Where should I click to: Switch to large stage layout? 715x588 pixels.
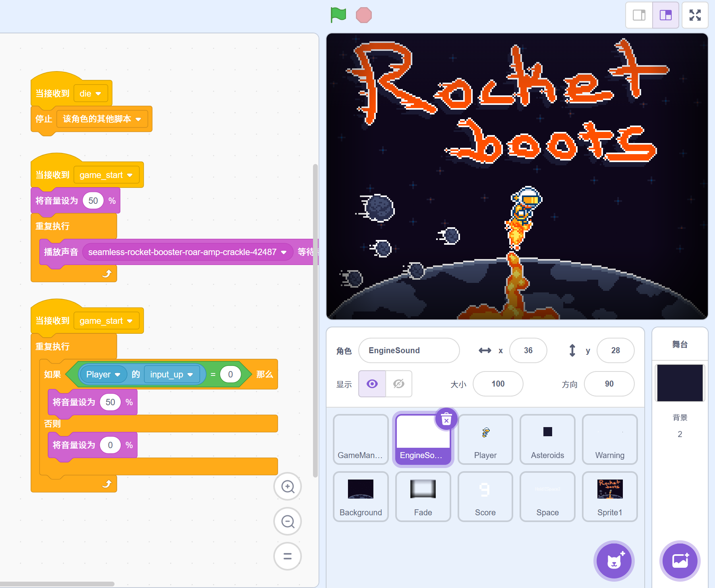tap(665, 15)
